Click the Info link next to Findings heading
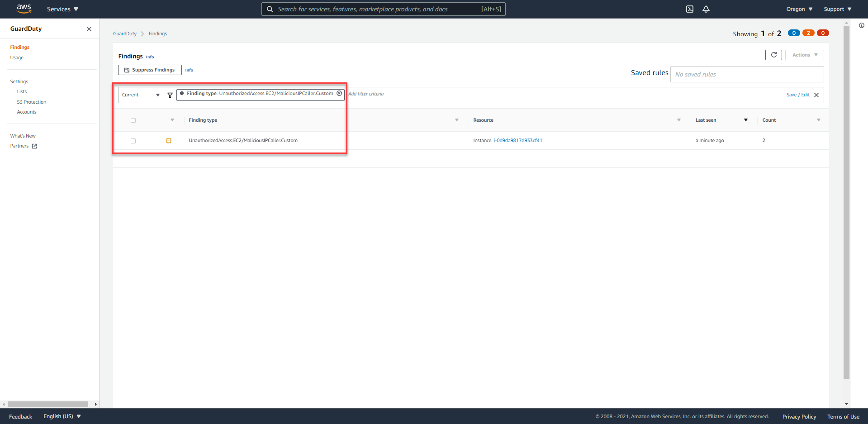Viewport: 868px width, 424px height. (x=150, y=57)
